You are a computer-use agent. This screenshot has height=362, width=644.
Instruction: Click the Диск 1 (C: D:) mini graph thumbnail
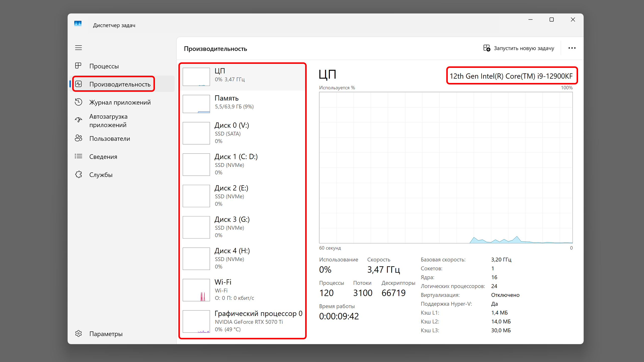196,164
